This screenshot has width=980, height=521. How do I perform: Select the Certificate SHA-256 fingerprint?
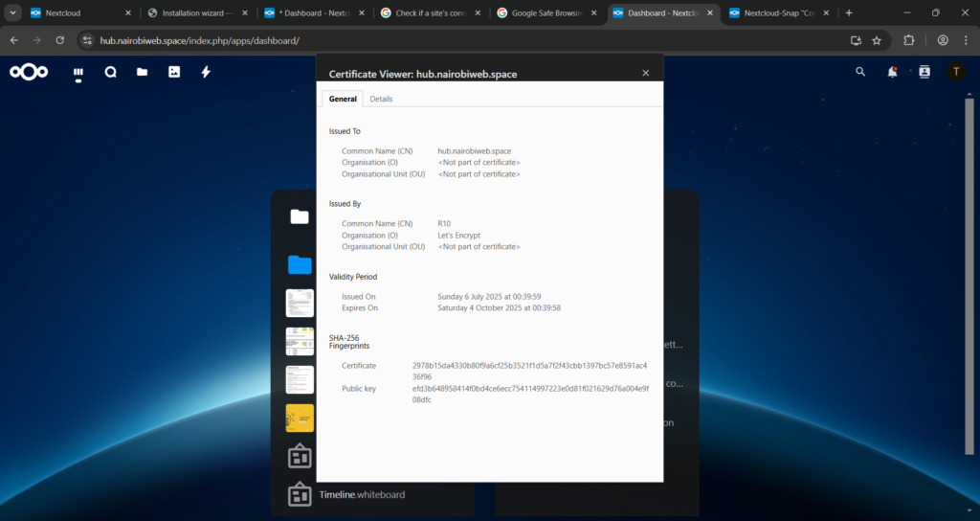click(530, 371)
